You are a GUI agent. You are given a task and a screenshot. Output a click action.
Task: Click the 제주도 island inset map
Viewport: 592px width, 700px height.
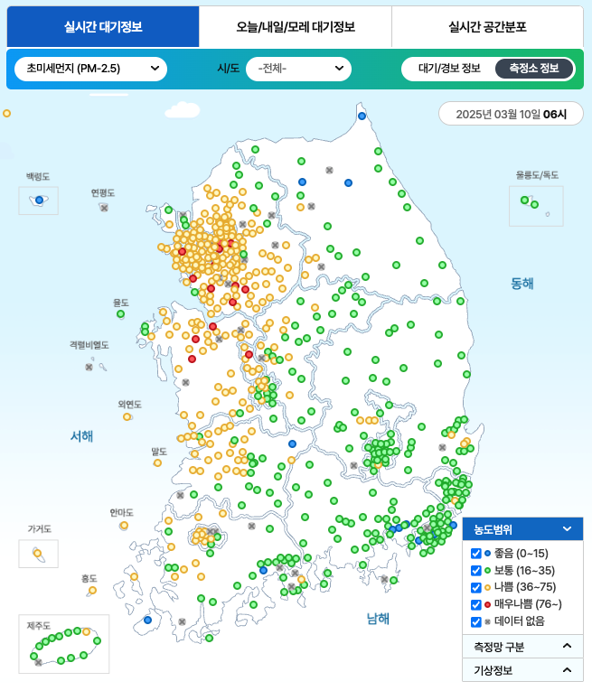coord(64,644)
